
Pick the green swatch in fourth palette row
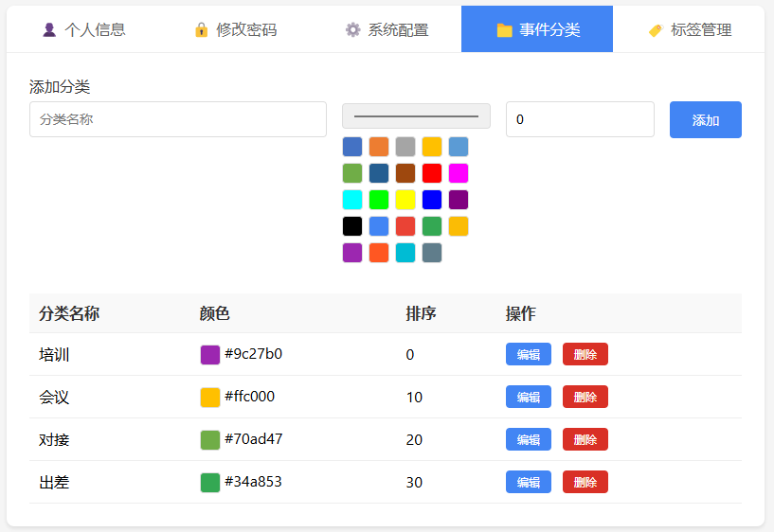point(432,226)
